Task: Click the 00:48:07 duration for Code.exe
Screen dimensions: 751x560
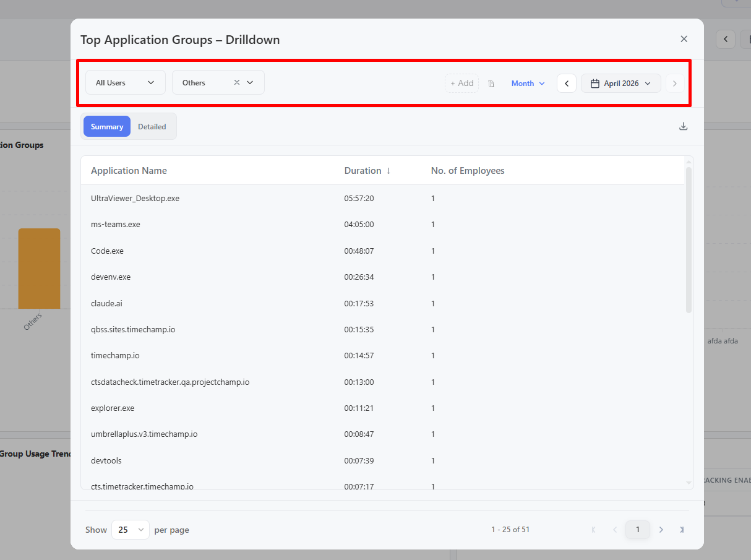Action: pyautogui.click(x=359, y=251)
